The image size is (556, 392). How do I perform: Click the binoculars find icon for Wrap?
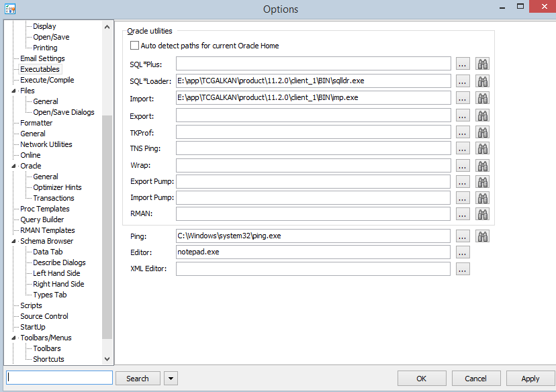pos(482,166)
